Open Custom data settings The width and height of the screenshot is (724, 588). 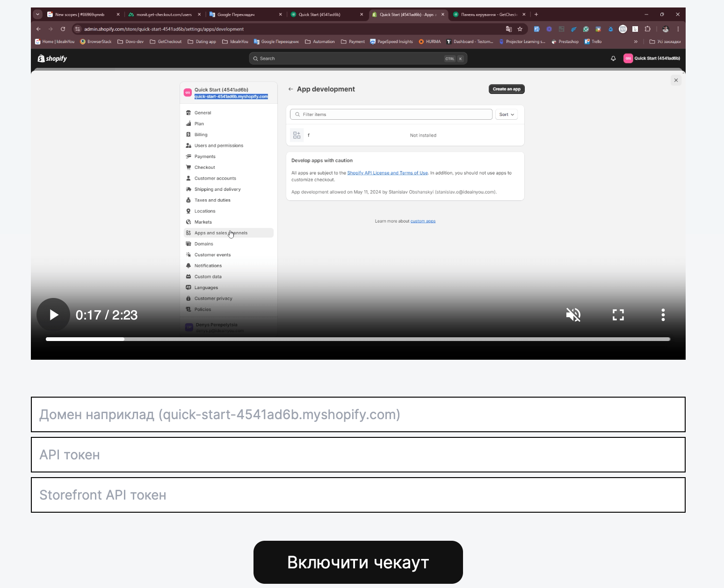click(229, 276)
